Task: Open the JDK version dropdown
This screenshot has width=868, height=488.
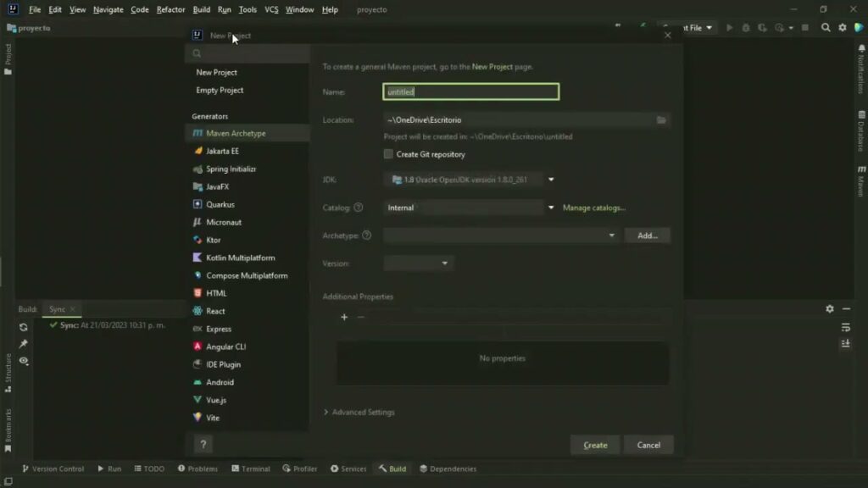Action: click(x=550, y=180)
